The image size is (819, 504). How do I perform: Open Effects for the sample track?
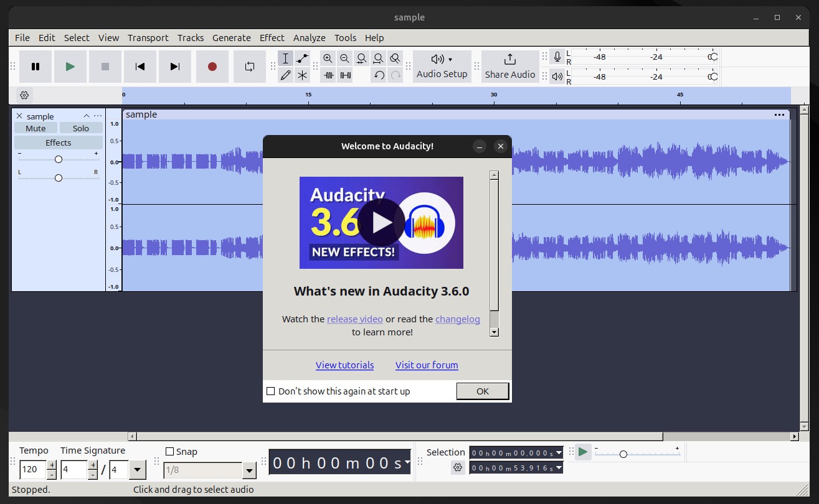click(59, 142)
